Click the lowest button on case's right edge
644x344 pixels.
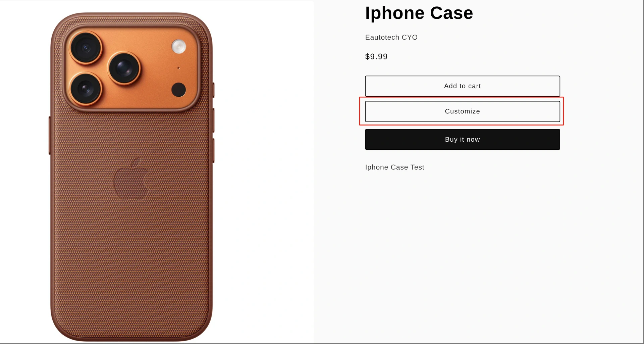213,150
